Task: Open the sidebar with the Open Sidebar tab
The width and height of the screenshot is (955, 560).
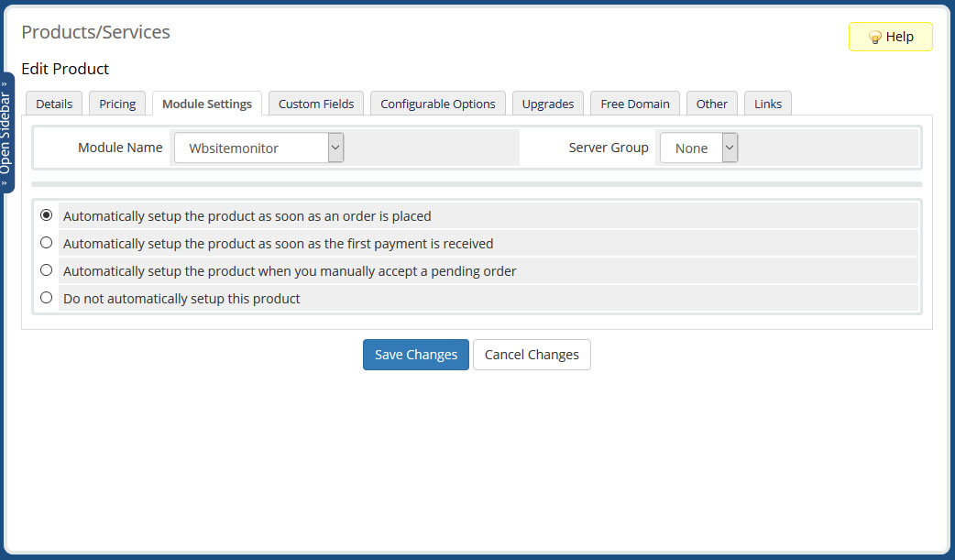Action: pyautogui.click(x=6, y=133)
